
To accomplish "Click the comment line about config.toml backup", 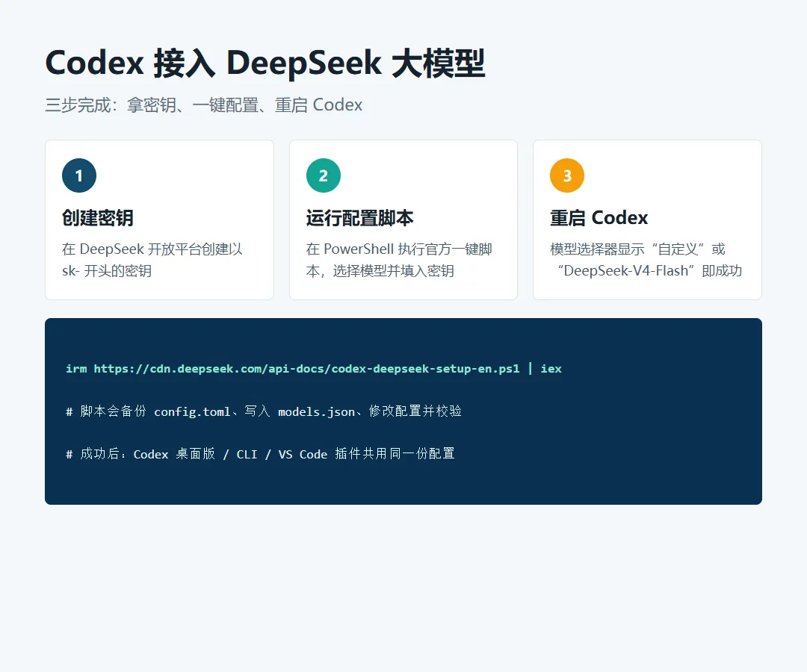I will [x=264, y=411].
